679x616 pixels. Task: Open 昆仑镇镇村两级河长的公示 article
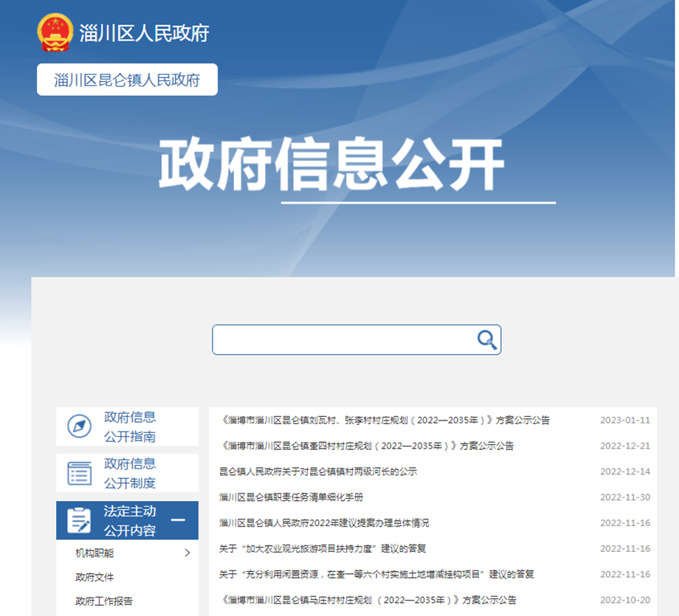coord(318,471)
